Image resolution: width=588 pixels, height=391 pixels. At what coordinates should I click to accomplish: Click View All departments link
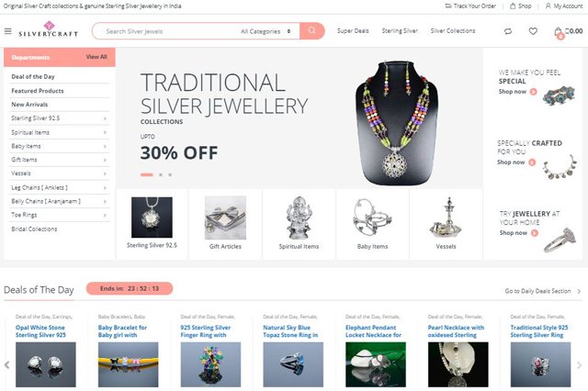tap(96, 57)
